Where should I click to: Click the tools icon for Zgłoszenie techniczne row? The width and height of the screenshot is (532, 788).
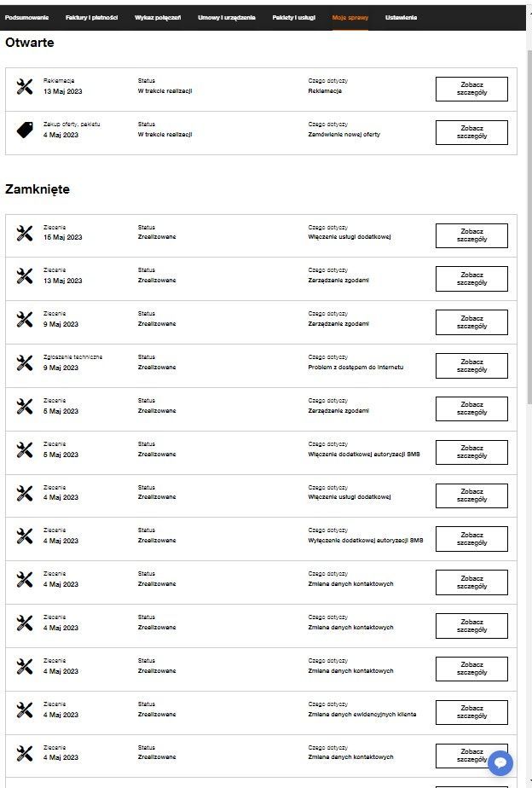pos(25,362)
